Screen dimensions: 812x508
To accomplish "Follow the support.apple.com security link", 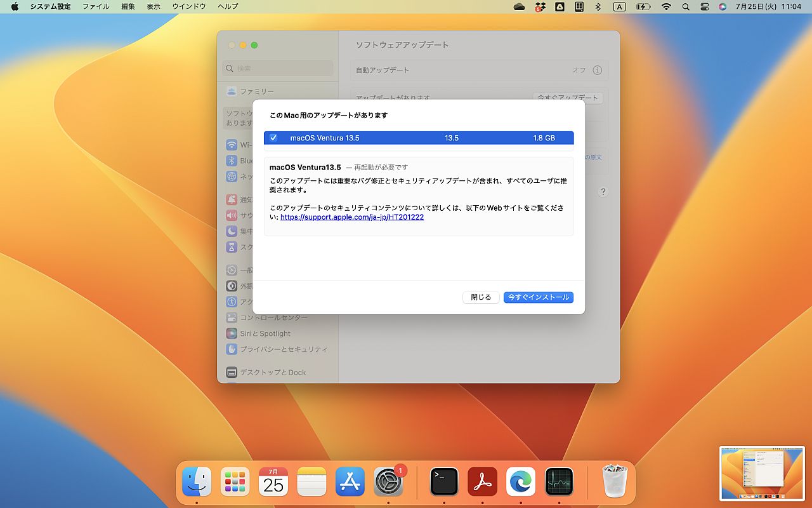I will coord(352,217).
